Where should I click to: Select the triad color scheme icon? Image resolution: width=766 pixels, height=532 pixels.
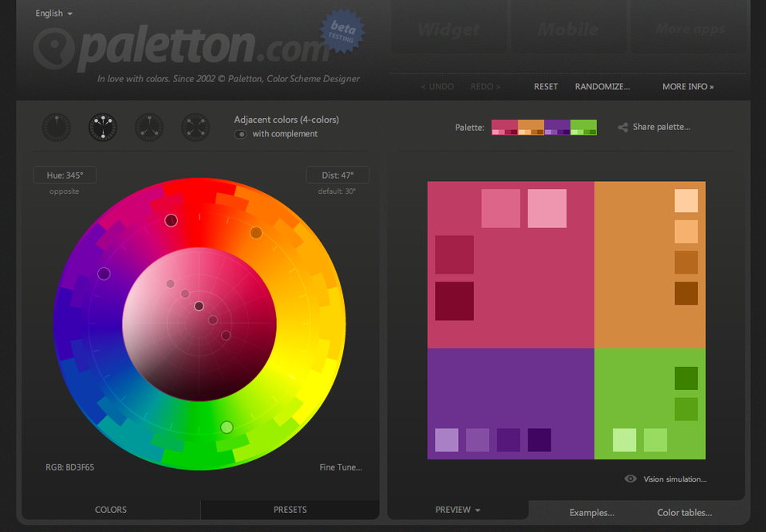pyautogui.click(x=149, y=127)
